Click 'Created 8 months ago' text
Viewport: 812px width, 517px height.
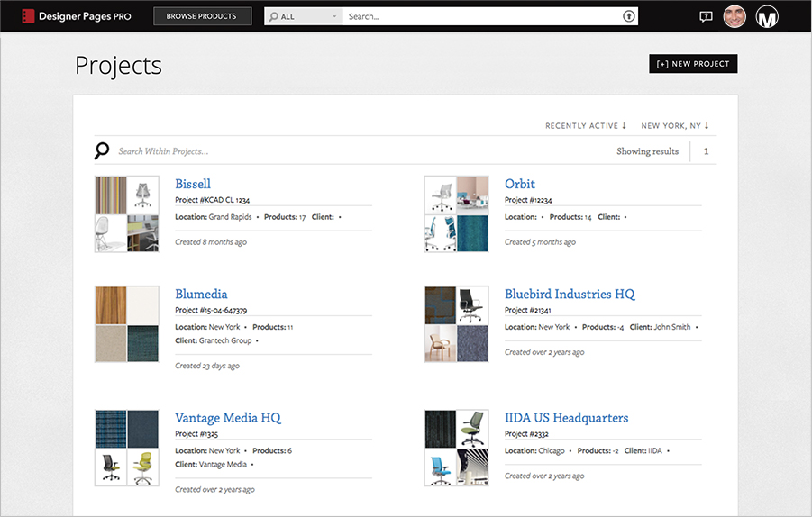[211, 241]
